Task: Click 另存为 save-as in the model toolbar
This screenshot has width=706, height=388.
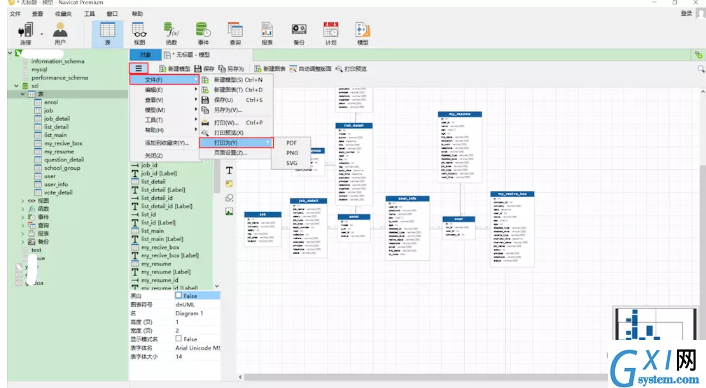Action: point(231,69)
